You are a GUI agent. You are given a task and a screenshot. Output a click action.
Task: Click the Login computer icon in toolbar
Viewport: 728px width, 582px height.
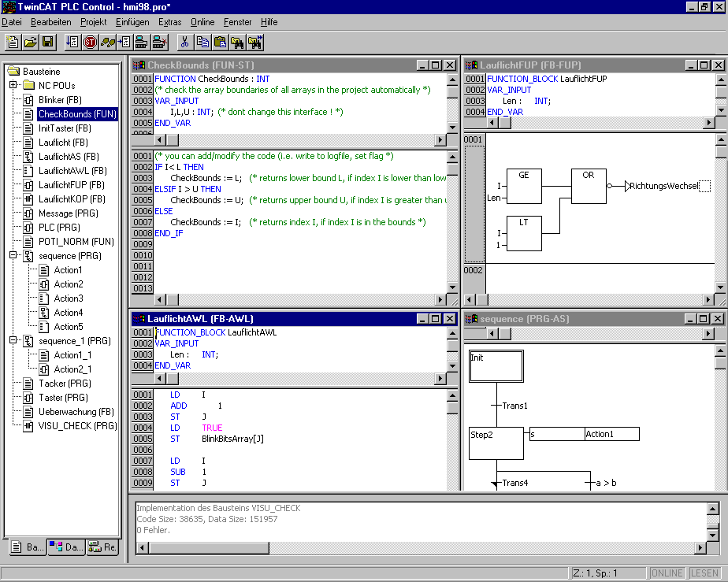pos(142,43)
